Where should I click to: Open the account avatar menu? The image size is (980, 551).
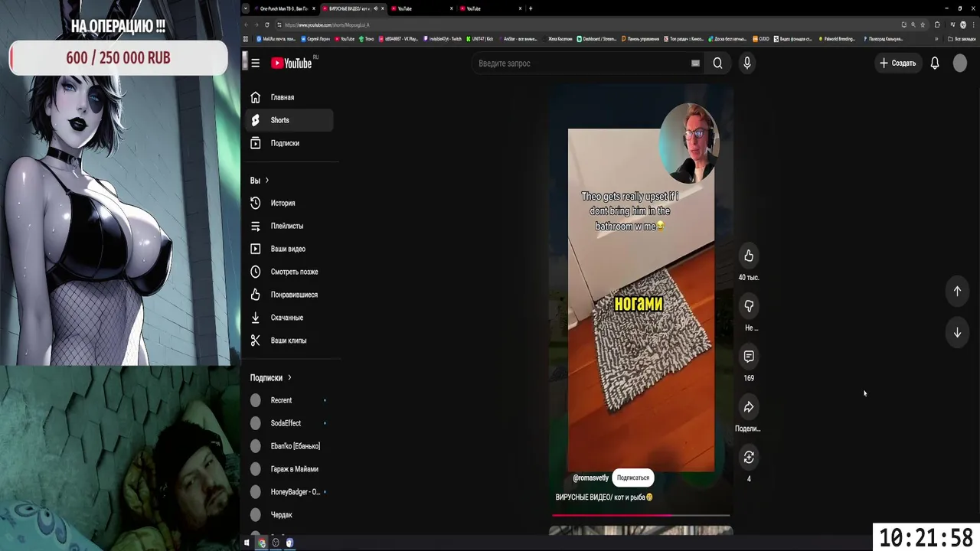pos(960,64)
